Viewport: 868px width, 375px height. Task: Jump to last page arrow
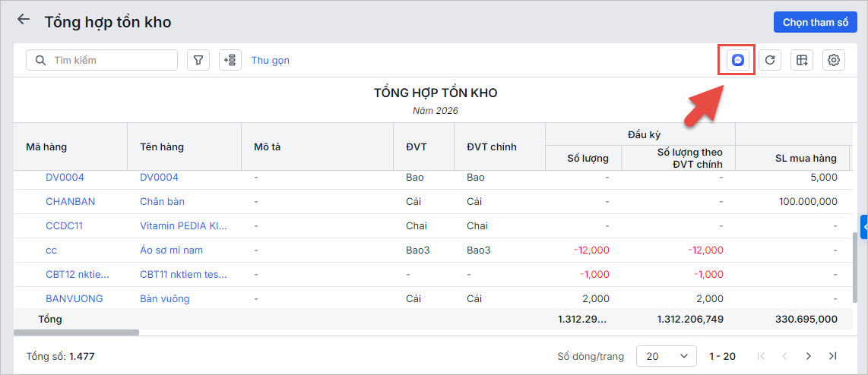(x=833, y=355)
